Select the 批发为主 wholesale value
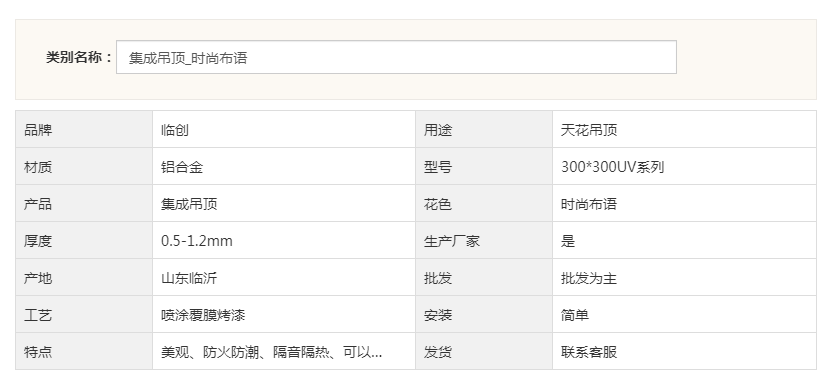Image resolution: width=827 pixels, height=388 pixels. pyautogui.click(x=589, y=278)
